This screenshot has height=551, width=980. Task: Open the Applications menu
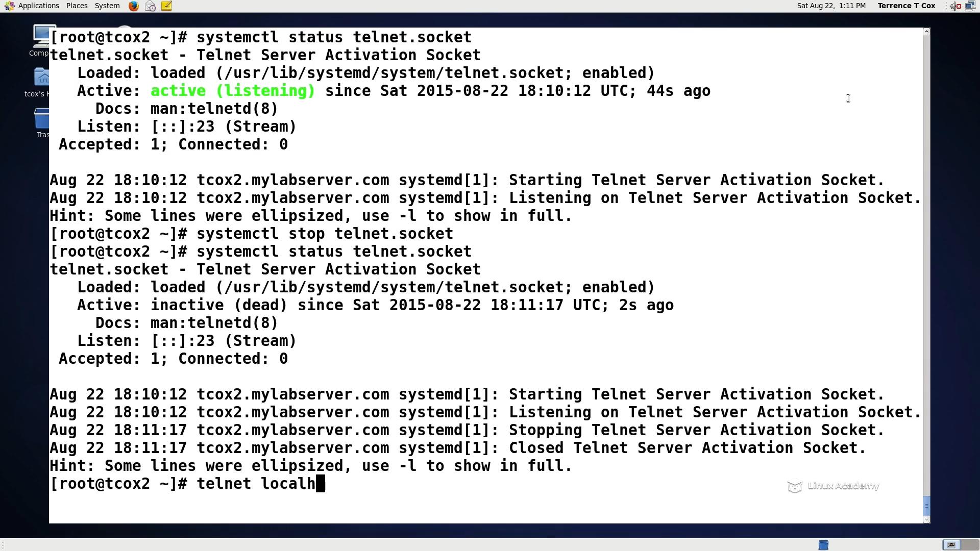pyautogui.click(x=38, y=6)
